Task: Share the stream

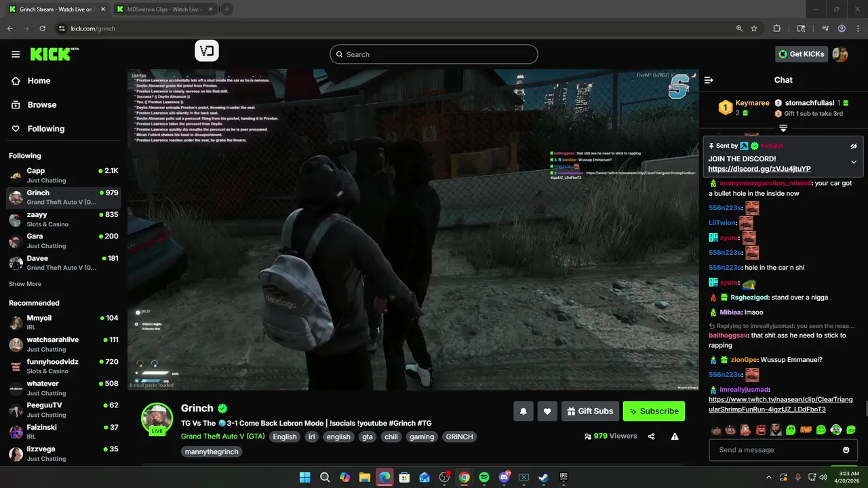Action: point(652,436)
